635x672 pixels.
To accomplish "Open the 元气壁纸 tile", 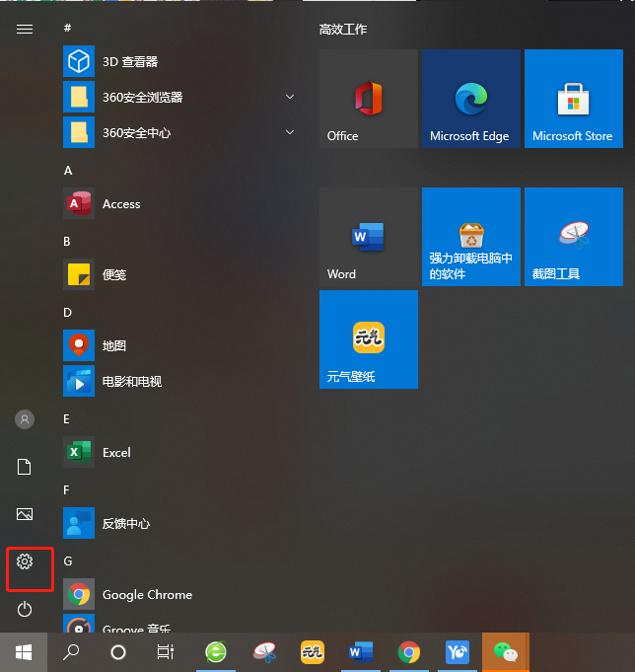I will (368, 339).
